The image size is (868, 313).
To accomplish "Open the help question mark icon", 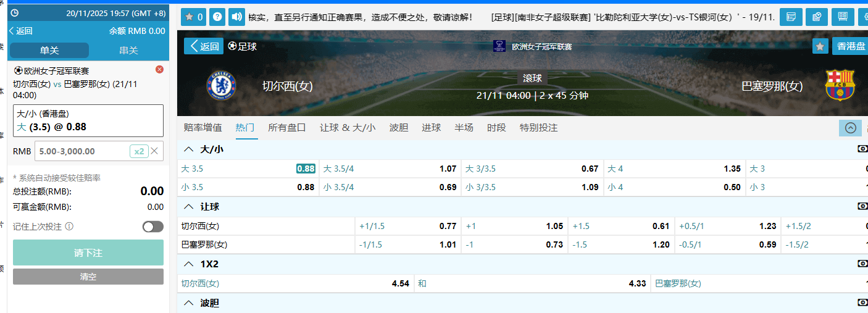I will [x=217, y=17].
